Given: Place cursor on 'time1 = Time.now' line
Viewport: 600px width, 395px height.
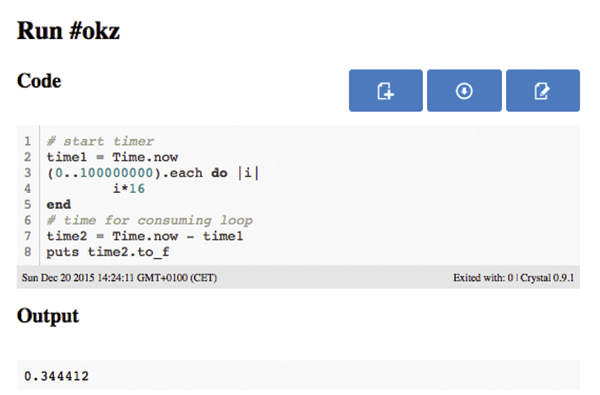Looking at the screenshot, I should pos(112,157).
